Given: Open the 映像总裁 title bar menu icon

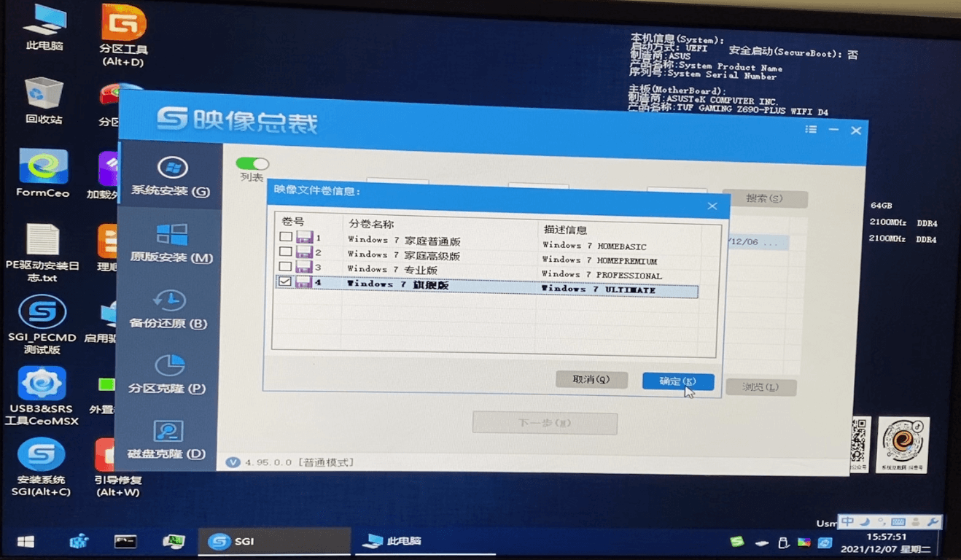Looking at the screenshot, I should (811, 129).
